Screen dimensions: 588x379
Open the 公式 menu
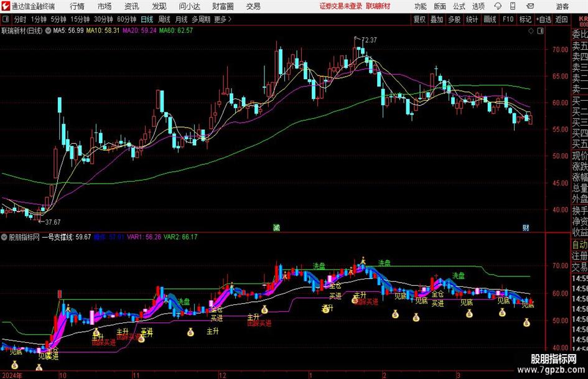click(x=459, y=6)
